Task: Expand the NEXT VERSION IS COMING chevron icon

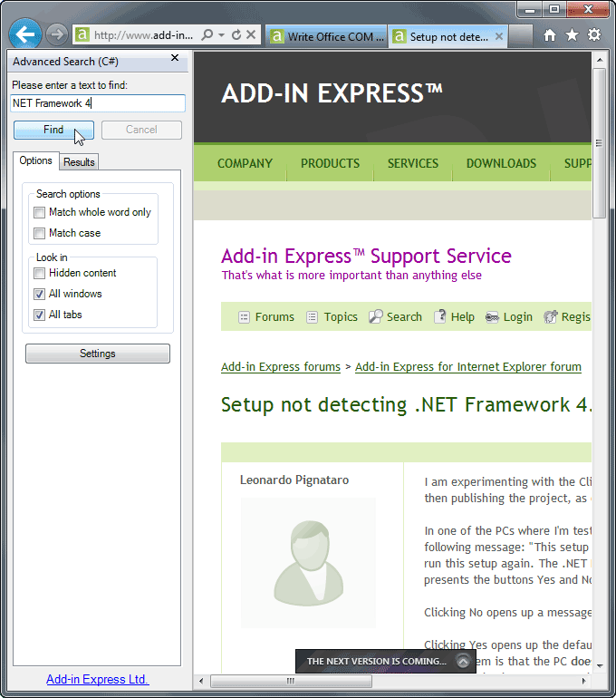Action: (463, 662)
